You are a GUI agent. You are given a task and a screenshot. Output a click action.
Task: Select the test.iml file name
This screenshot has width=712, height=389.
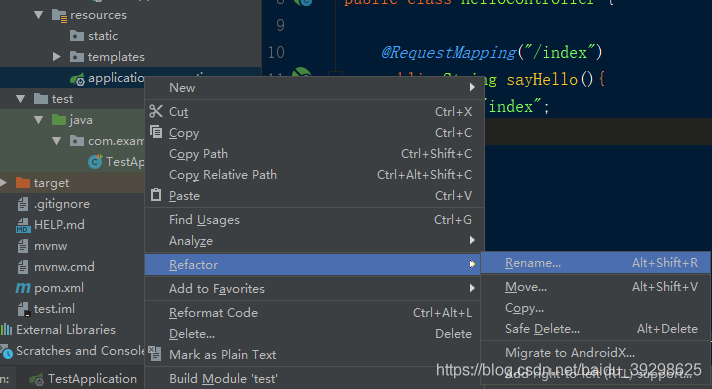pyautogui.click(x=54, y=309)
